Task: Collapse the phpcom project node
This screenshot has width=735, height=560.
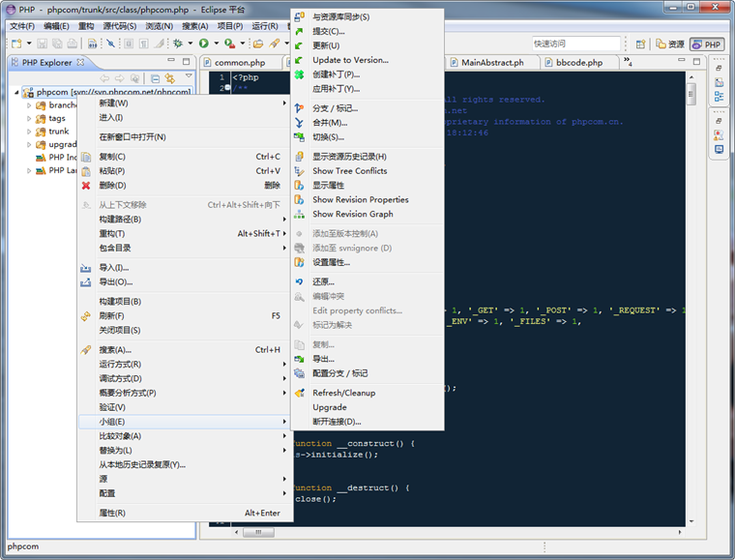Action: (17, 93)
